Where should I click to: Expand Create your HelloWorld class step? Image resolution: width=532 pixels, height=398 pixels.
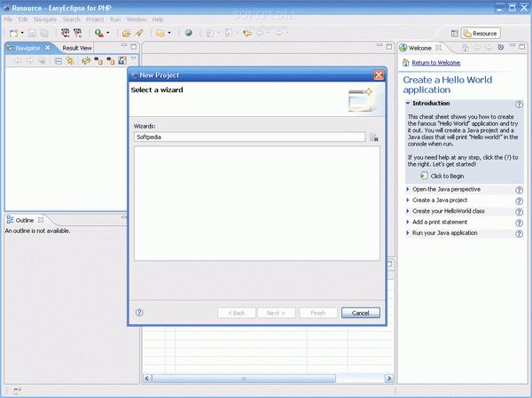[408, 211]
